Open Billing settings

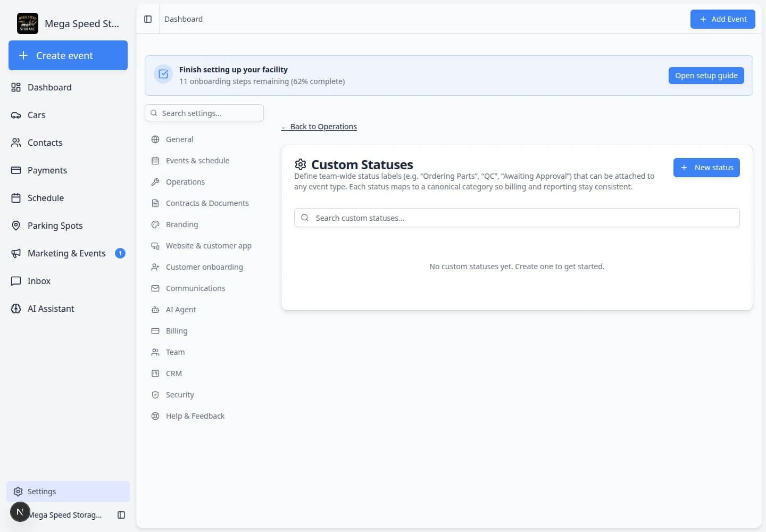pos(204,331)
